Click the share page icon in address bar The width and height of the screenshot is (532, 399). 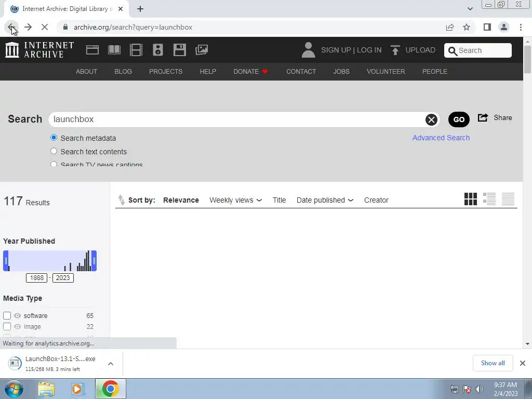tap(450, 27)
